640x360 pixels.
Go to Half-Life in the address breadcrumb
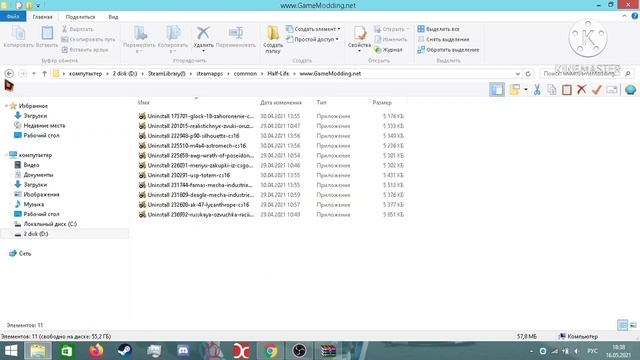click(278, 74)
